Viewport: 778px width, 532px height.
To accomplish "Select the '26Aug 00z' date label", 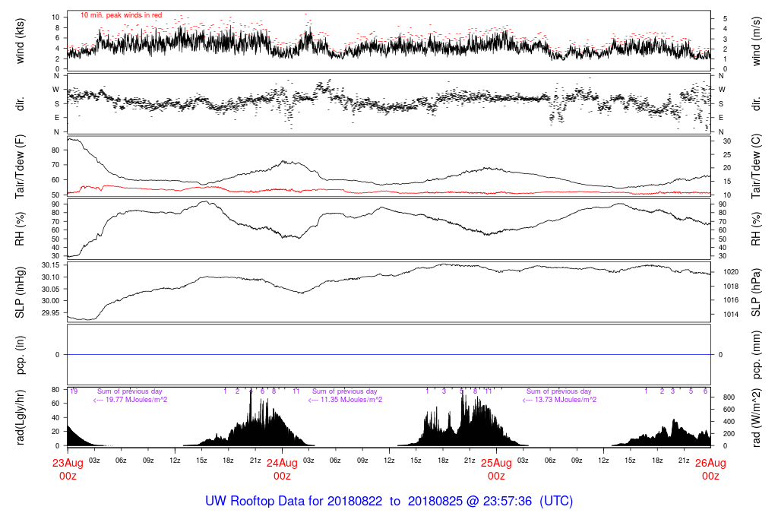I will [x=710, y=469].
